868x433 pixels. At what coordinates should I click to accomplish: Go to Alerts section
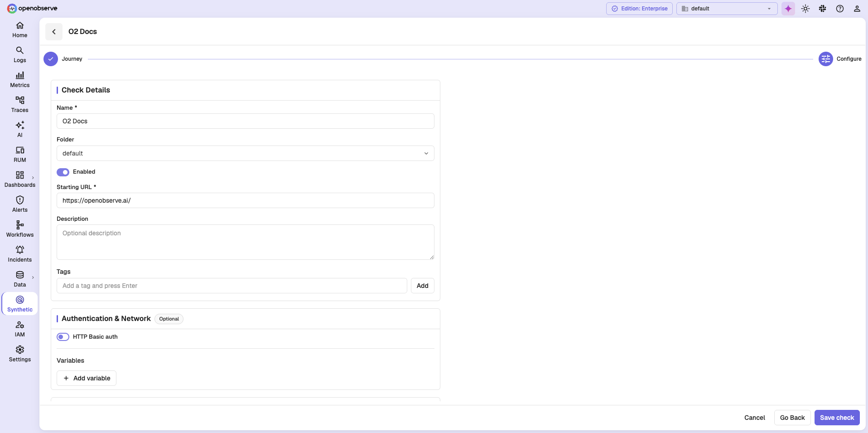pos(20,204)
